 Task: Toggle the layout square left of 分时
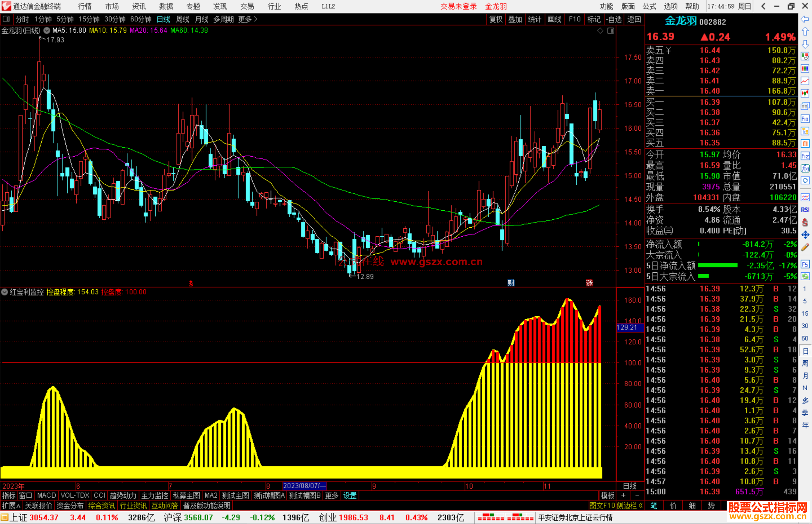click(x=6, y=19)
